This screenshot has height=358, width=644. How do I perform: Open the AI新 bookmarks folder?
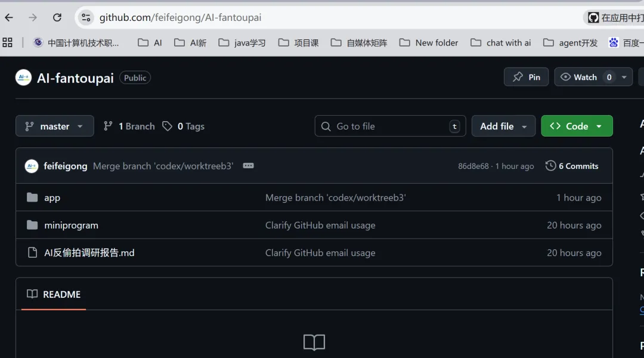tap(190, 42)
